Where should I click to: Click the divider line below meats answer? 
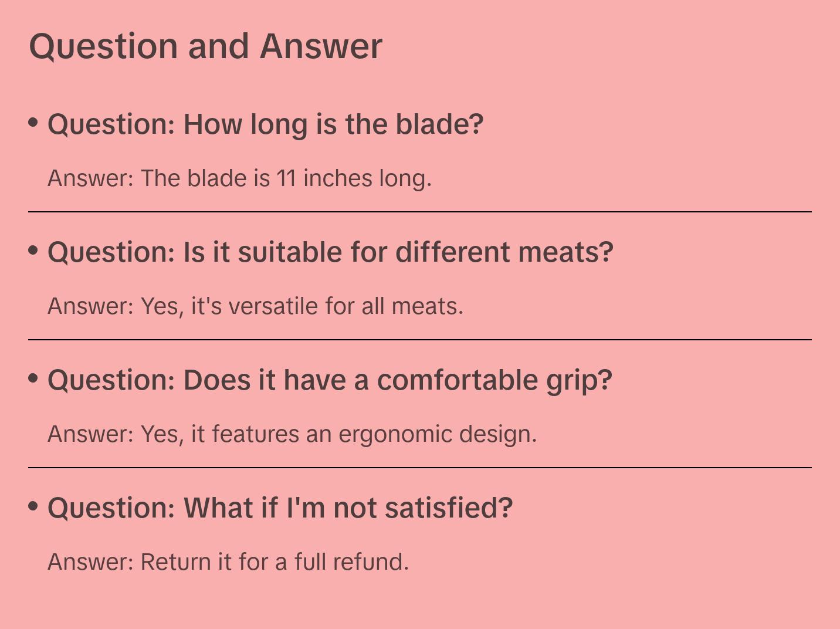(420, 340)
